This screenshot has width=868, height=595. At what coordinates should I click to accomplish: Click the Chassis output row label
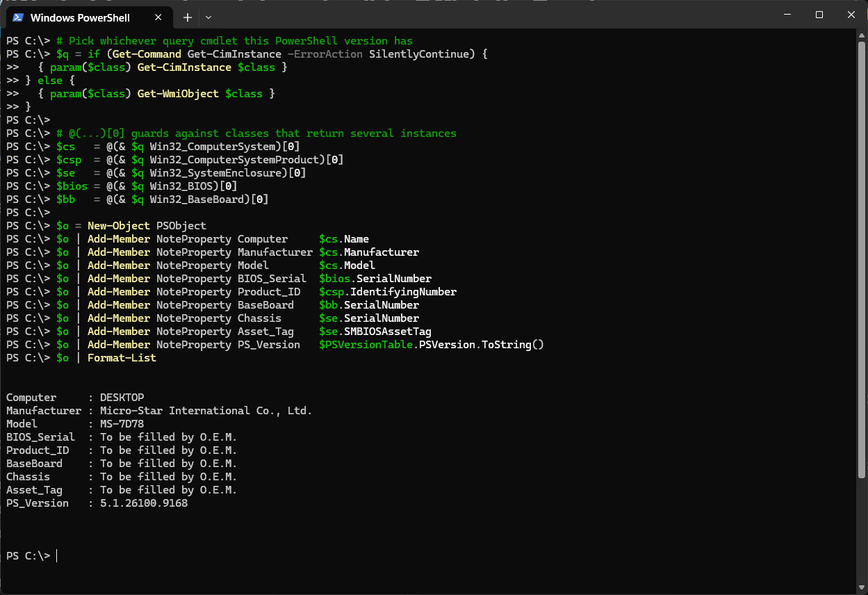pyautogui.click(x=28, y=477)
